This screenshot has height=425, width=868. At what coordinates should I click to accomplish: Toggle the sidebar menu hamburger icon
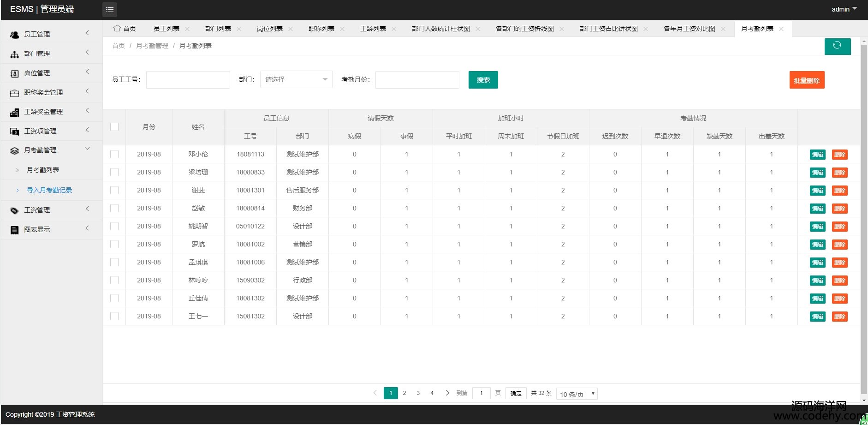(110, 10)
